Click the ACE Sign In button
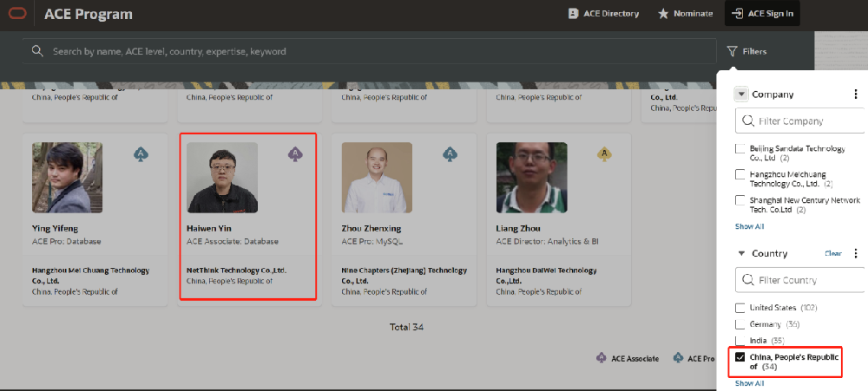 tap(761, 14)
